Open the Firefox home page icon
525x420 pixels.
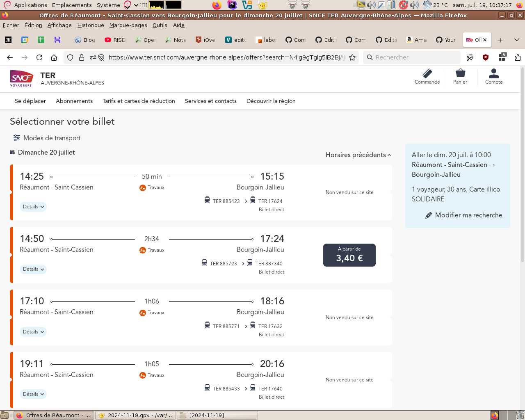[54, 57]
